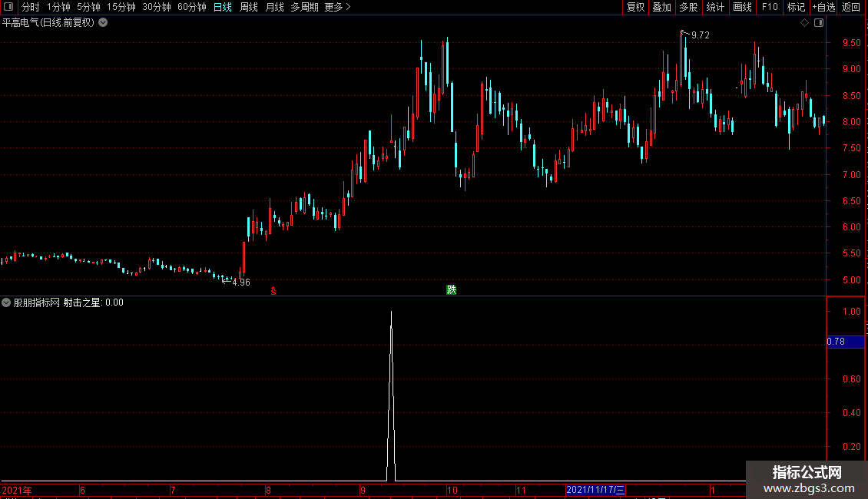Click the 1.00 indicator axis label
The image size is (868, 499).
(851, 312)
